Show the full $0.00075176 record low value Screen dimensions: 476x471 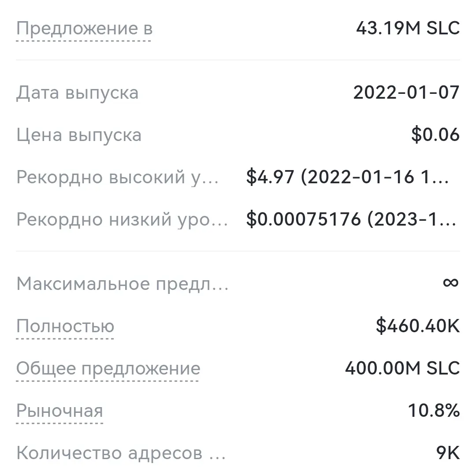[x=351, y=219]
